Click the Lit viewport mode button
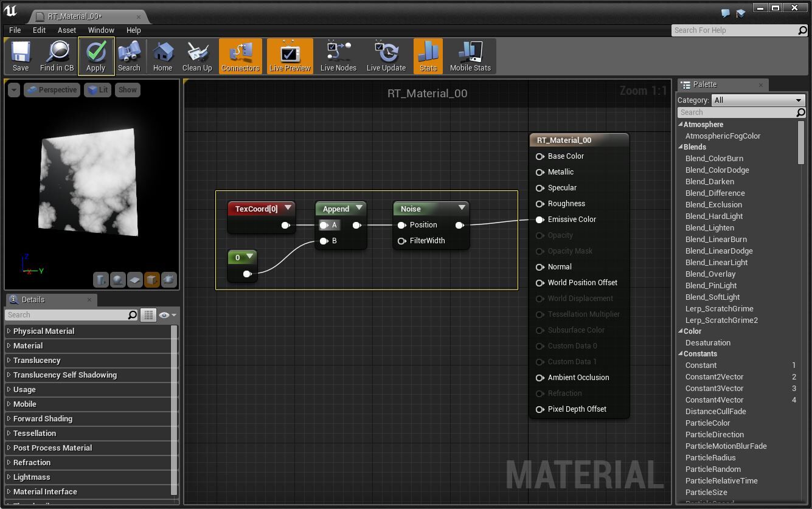Screen dimensions: 812x509 (x=97, y=89)
